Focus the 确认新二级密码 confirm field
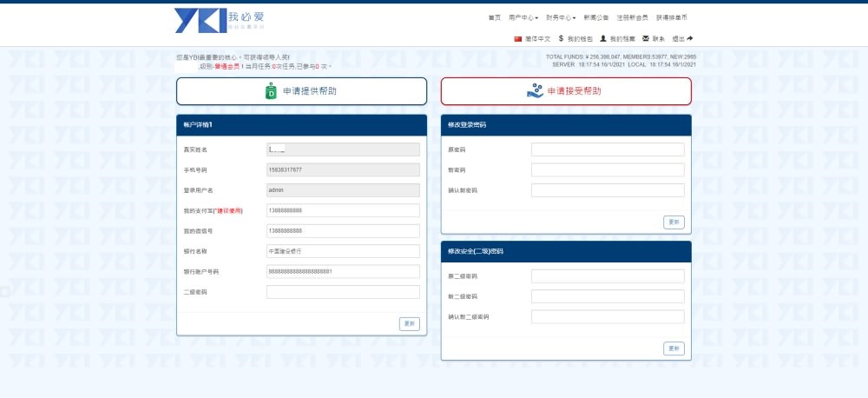868x398 pixels. (608, 317)
